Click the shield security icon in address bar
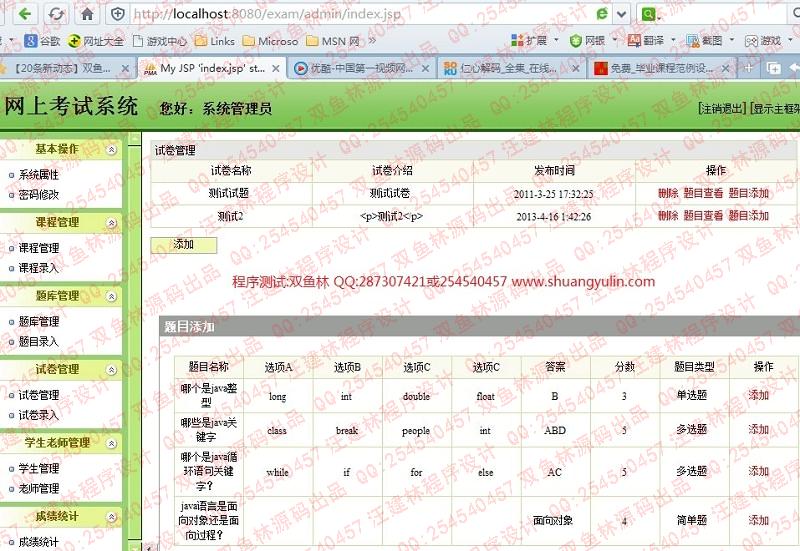The image size is (800, 551). pyautogui.click(x=118, y=14)
